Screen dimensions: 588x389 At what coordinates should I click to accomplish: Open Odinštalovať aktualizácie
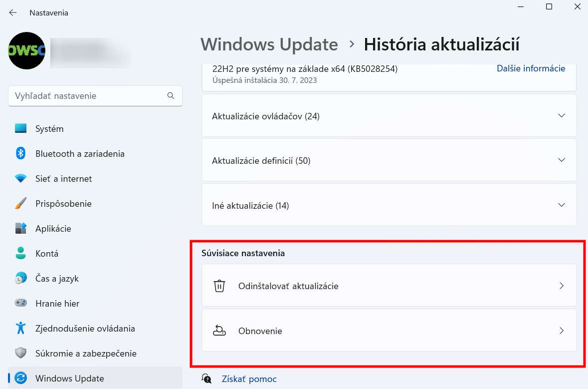point(389,285)
